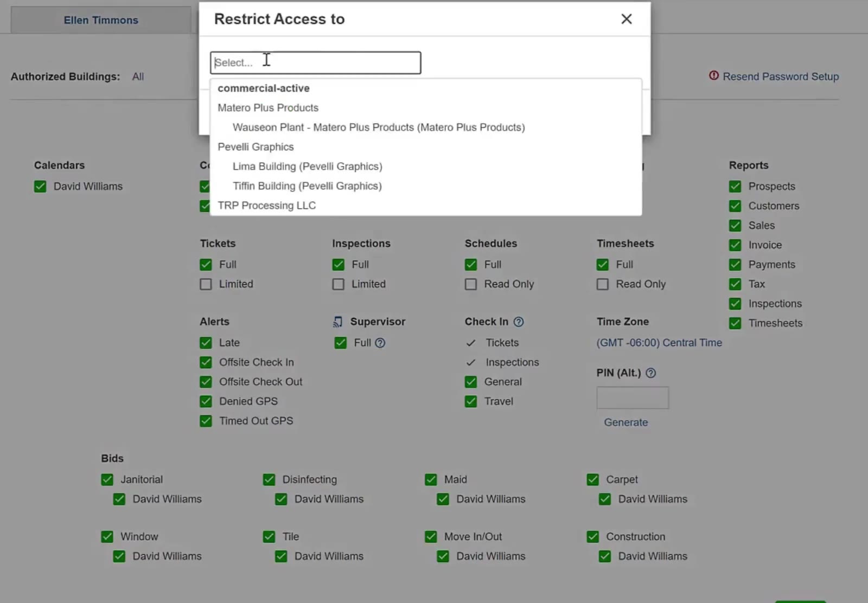This screenshot has width=868, height=603.
Task: Uncheck Denied GPS alert
Action: [x=206, y=401]
